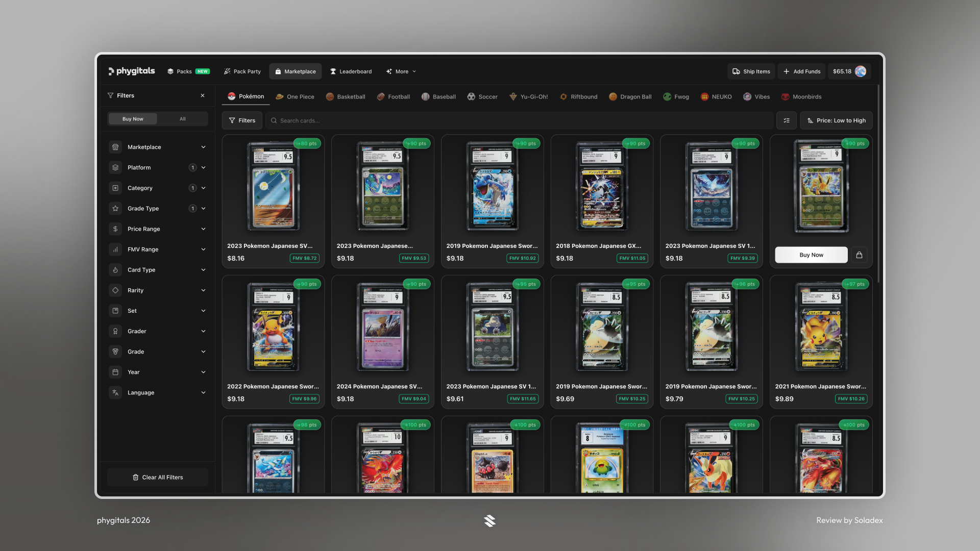Click the Set filter icon
Screen dimensions: 980x551
pyautogui.click(x=115, y=311)
